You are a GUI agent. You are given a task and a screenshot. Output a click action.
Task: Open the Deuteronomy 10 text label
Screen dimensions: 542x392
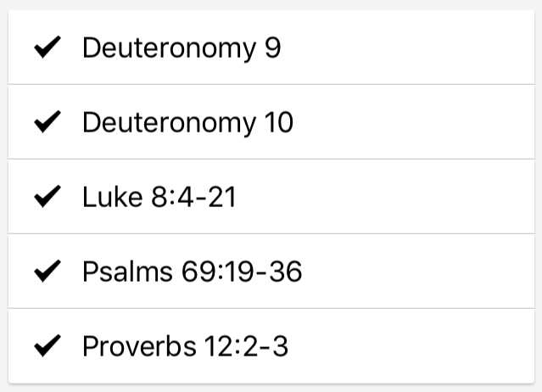[x=187, y=123]
